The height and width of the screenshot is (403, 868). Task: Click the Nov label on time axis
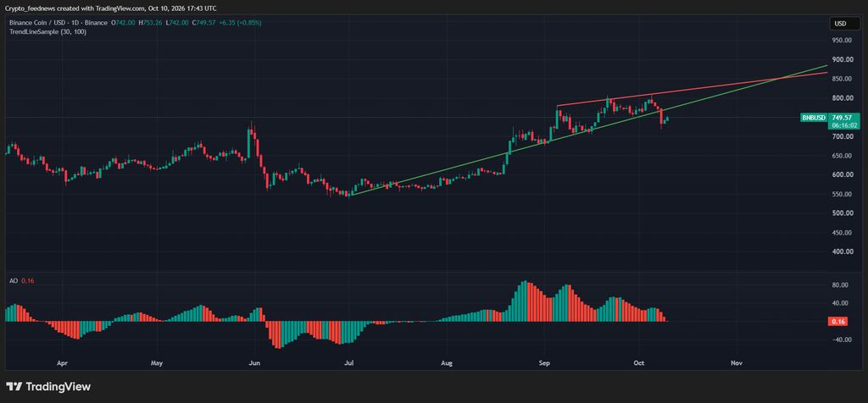click(x=737, y=363)
